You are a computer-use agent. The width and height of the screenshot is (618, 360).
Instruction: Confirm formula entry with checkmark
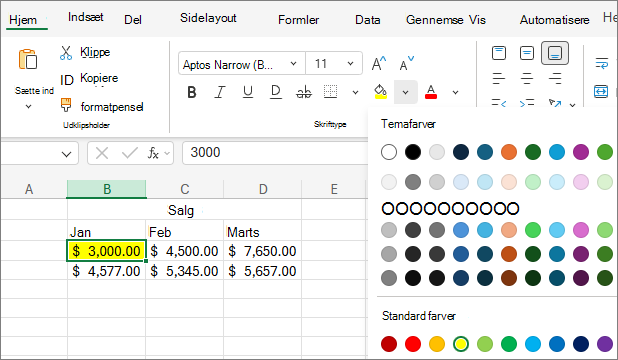click(130, 153)
